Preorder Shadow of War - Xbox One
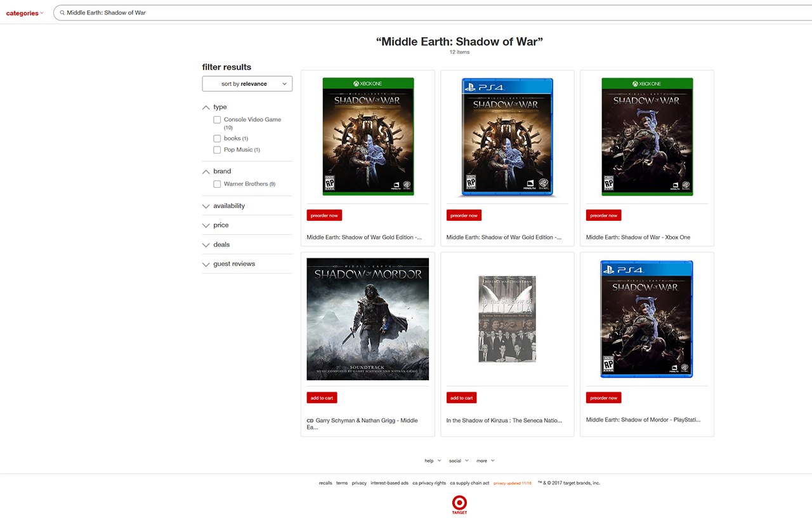Viewport: 812px width, 530px height. click(x=603, y=215)
